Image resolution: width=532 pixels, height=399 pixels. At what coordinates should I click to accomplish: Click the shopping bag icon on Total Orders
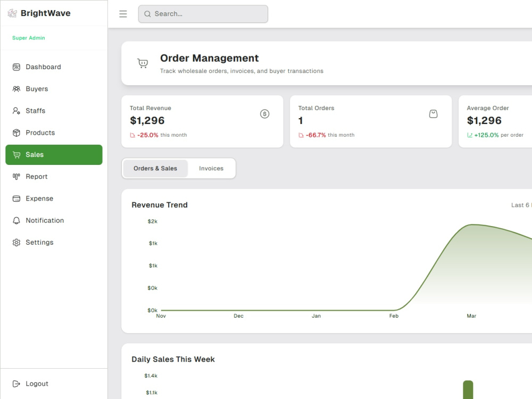pyautogui.click(x=433, y=114)
